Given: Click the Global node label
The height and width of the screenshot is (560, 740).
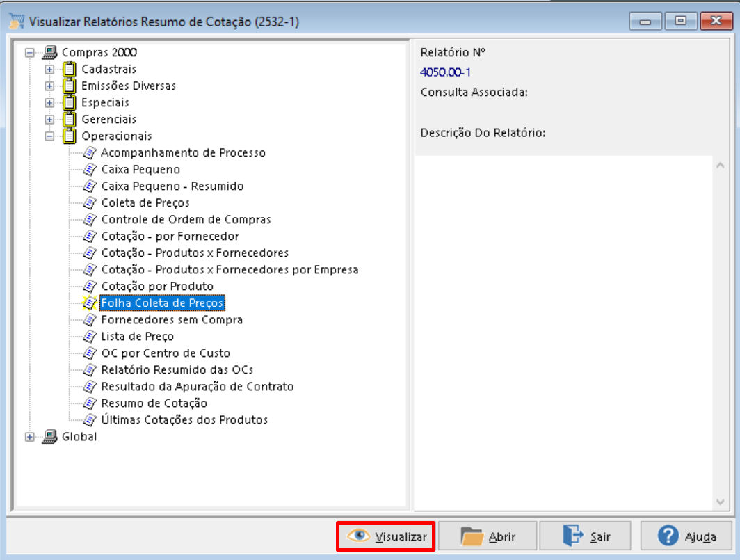Looking at the screenshot, I should (79, 436).
